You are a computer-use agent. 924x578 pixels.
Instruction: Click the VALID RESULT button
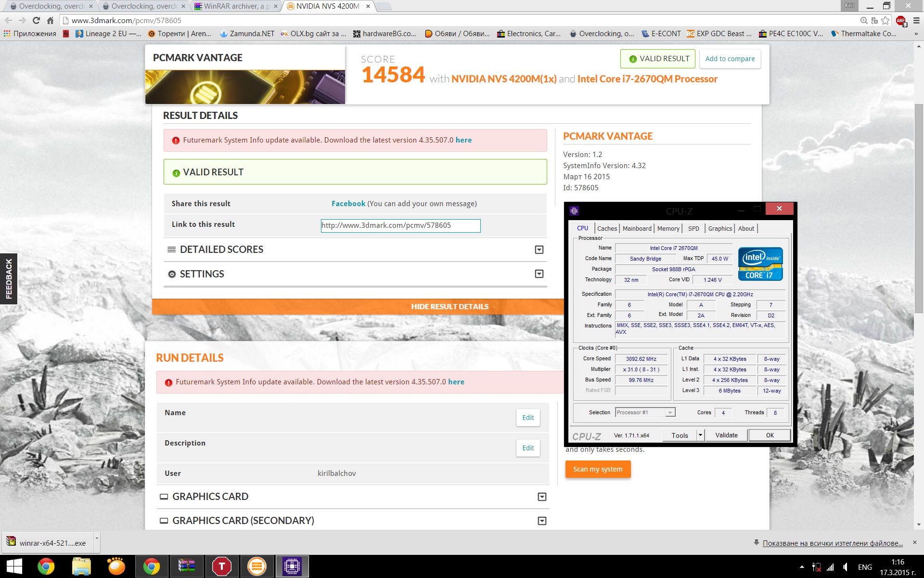tap(658, 59)
